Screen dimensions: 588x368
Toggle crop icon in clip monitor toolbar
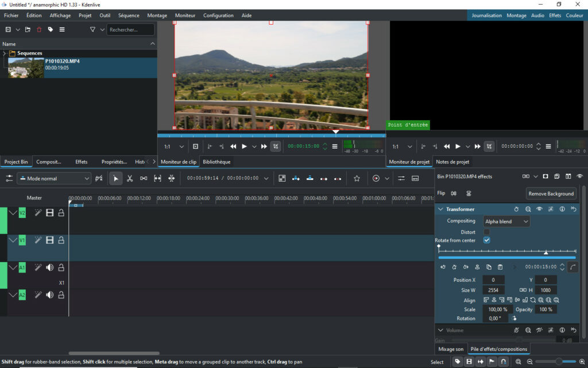point(276,147)
